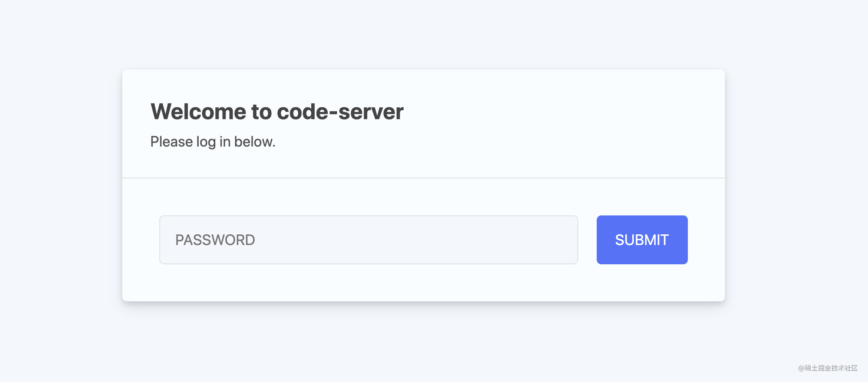Click the Please log in below text
The width and height of the screenshot is (868, 382).
point(212,141)
